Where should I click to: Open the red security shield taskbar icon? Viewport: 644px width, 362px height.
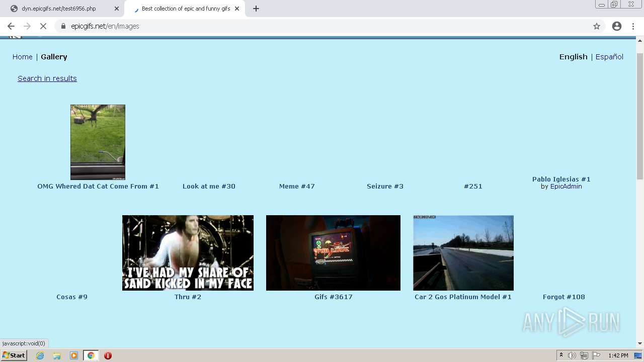point(108,355)
